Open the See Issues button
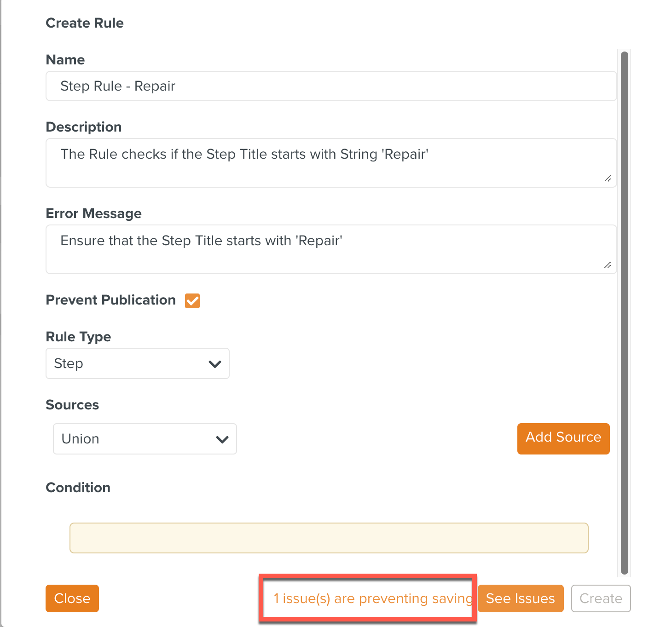 click(520, 598)
